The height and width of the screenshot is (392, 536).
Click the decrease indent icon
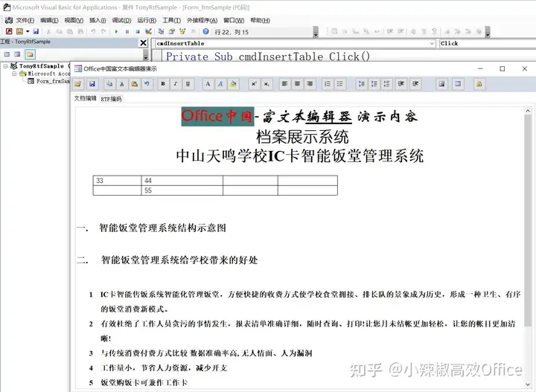tap(401, 84)
